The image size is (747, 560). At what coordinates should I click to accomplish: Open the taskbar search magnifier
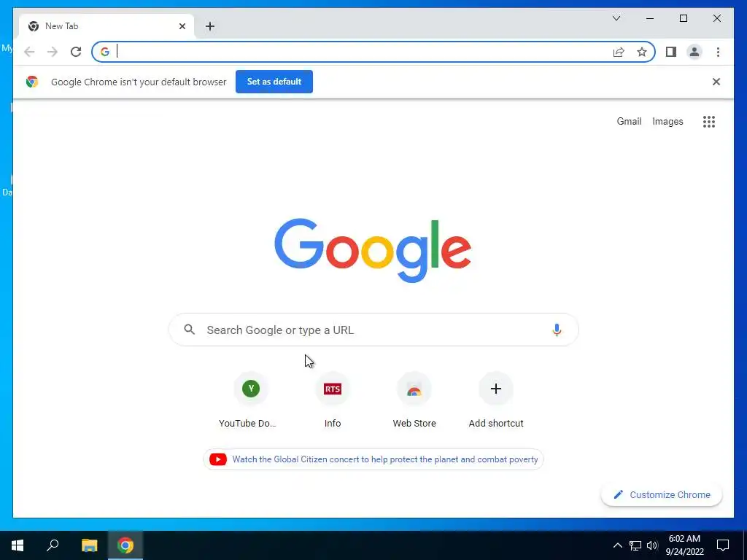pyautogui.click(x=53, y=545)
